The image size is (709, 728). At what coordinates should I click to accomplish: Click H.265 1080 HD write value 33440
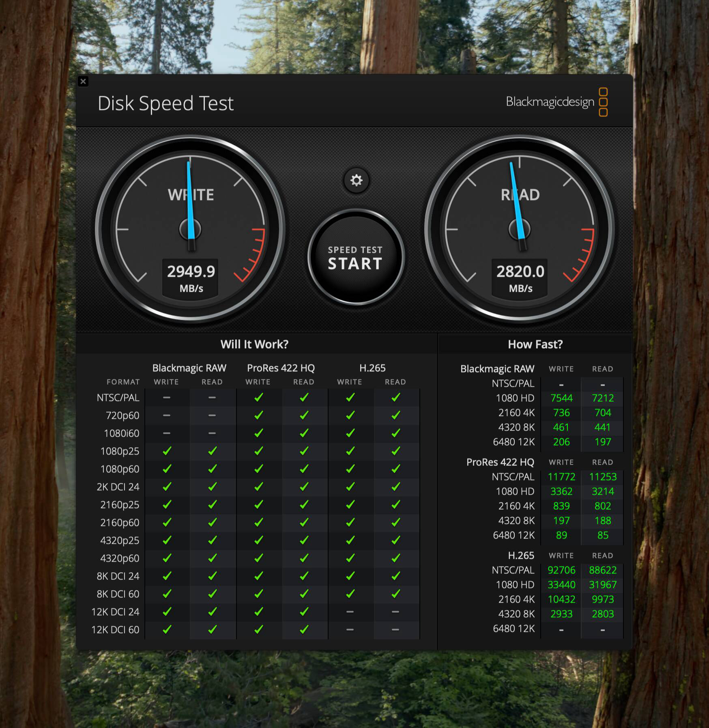pyautogui.click(x=561, y=585)
